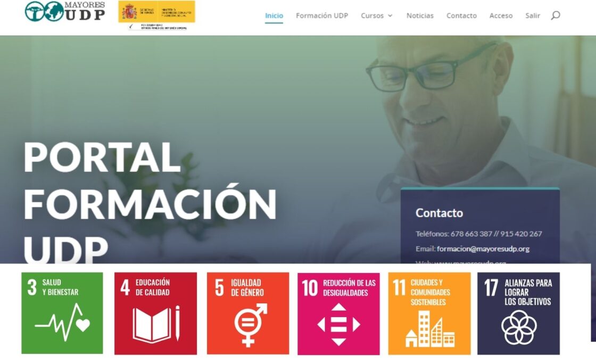596x364 pixels.
Task: Expand the Cursos dropdown menu
Action: (376, 15)
